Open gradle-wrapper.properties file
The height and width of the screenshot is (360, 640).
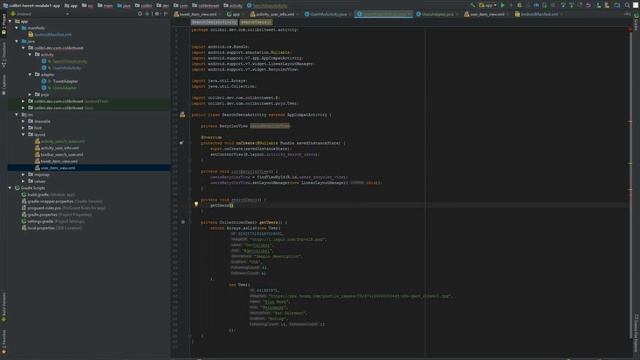coord(62,201)
